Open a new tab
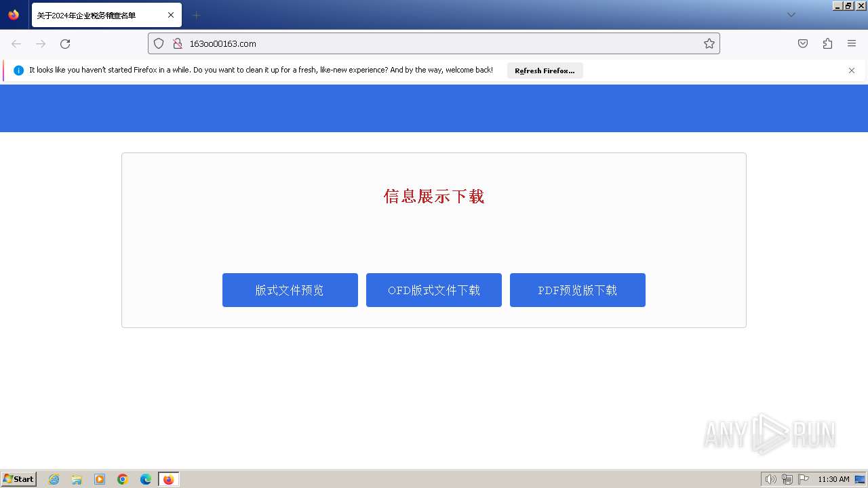 (197, 15)
